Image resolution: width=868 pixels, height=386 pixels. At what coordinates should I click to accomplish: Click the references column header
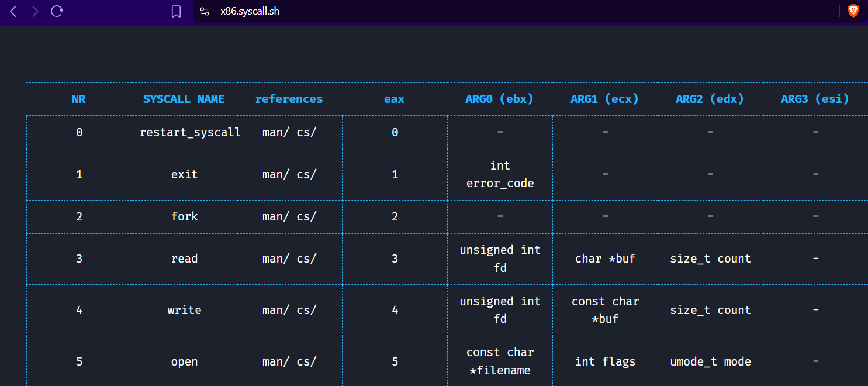pos(289,99)
